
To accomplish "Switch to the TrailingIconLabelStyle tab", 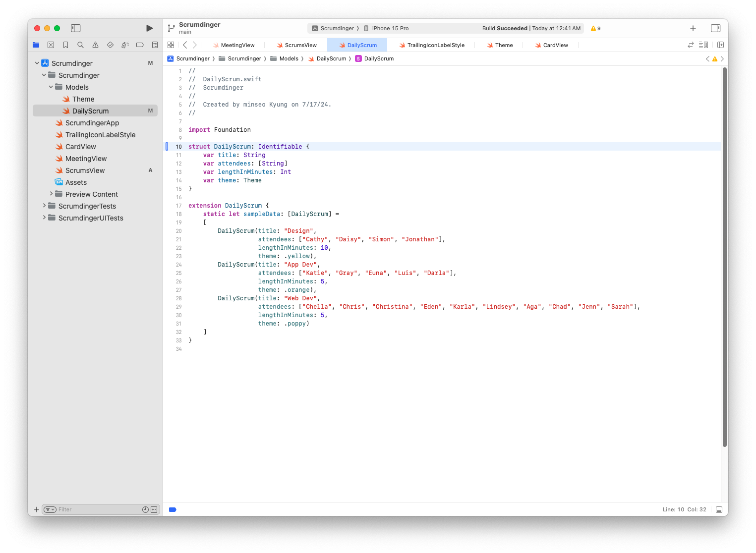I will pyautogui.click(x=431, y=45).
